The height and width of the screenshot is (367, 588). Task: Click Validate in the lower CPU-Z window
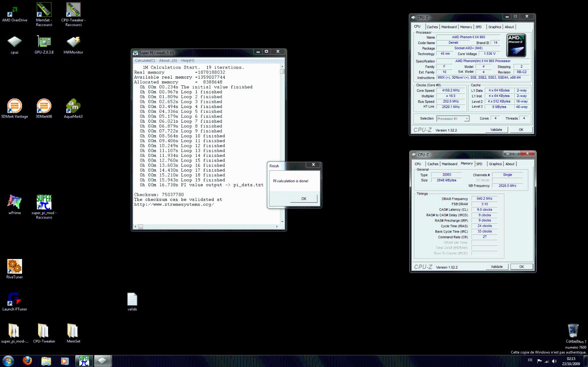(x=497, y=267)
